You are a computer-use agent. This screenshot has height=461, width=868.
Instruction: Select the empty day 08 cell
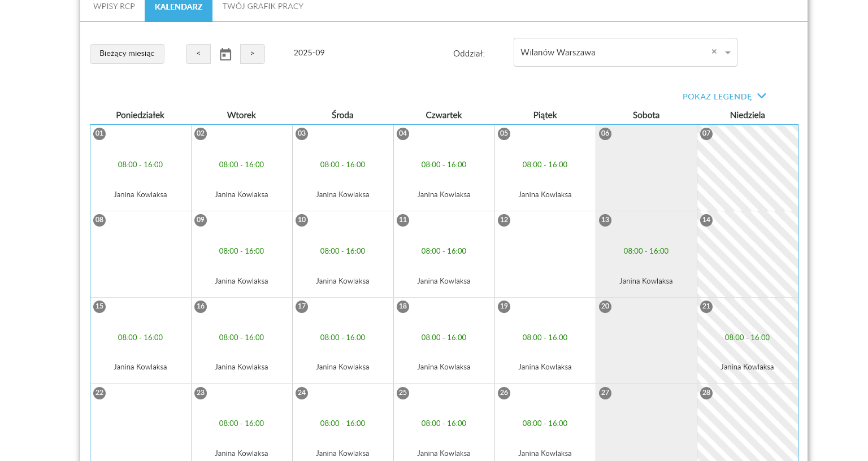[141, 257]
